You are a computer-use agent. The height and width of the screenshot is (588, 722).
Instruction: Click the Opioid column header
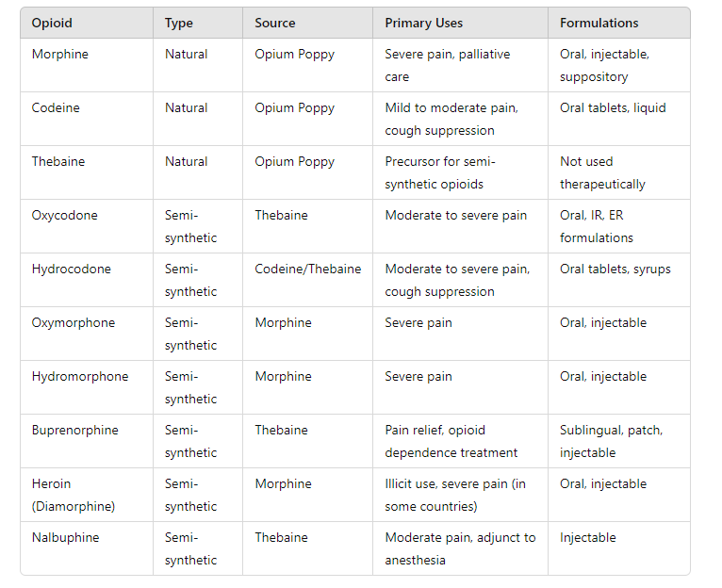(52, 23)
